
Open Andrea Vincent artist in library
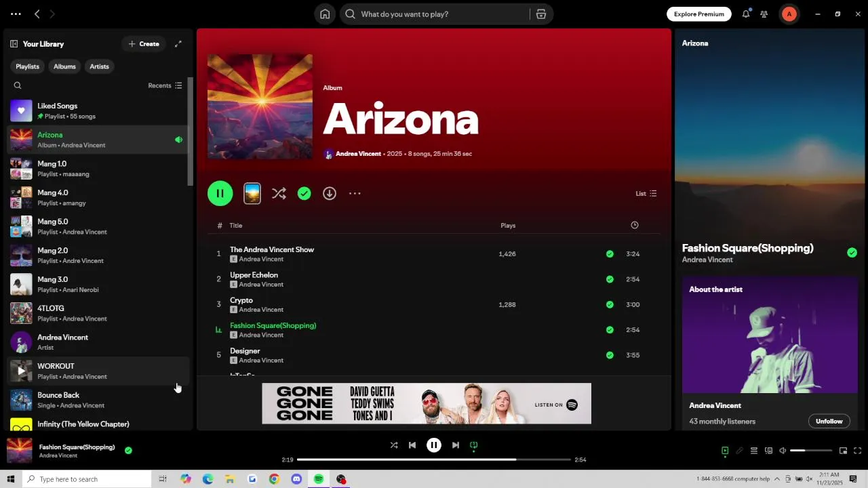97,342
